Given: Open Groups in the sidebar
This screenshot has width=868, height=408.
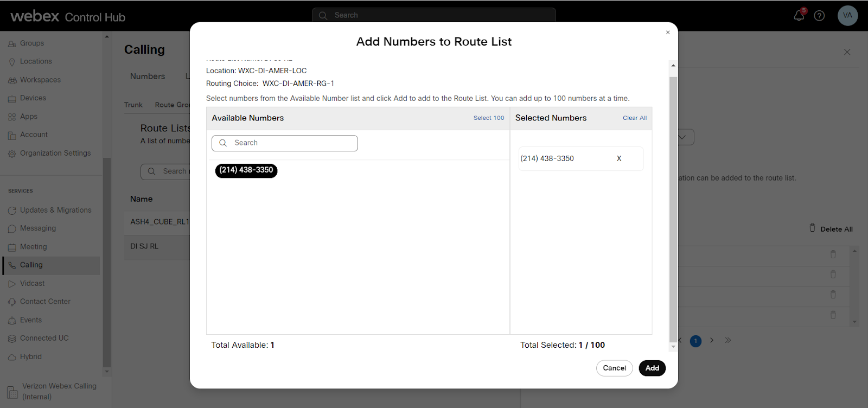Looking at the screenshot, I should point(32,43).
